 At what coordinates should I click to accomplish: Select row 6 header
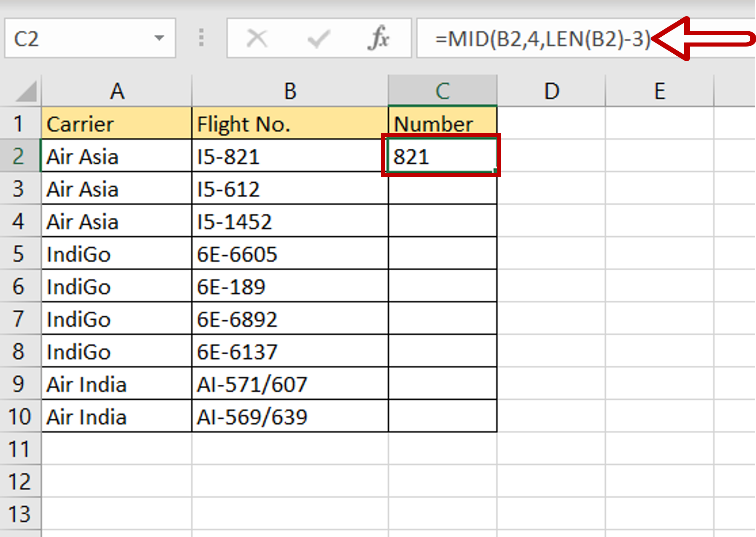point(20,286)
